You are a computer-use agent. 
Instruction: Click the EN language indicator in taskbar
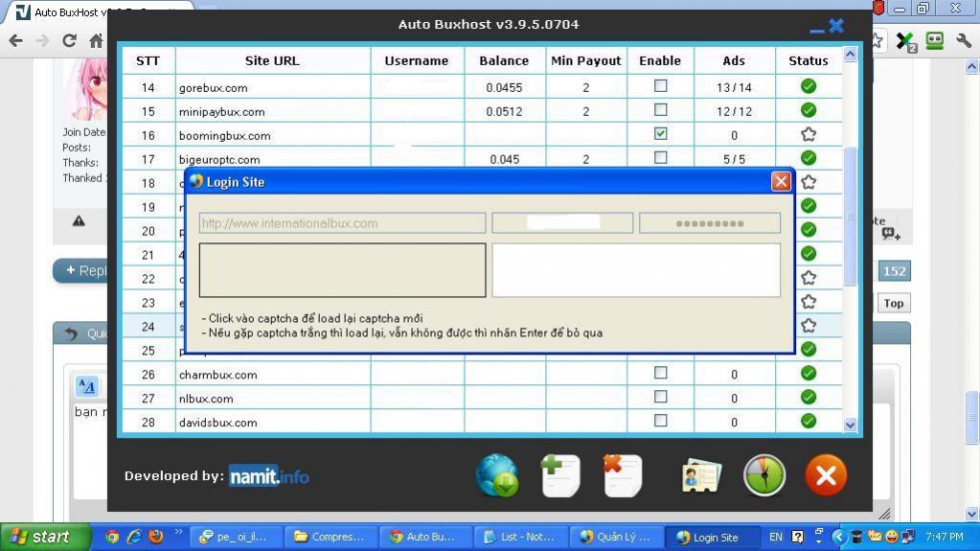(x=776, y=537)
